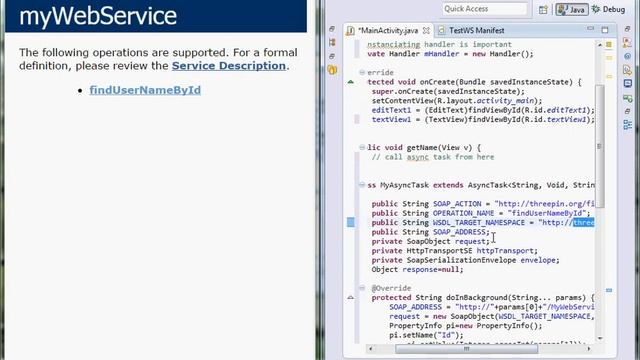The width and height of the screenshot is (640, 360).
Task: Switch to the Debug perspective
Action: [609, 9]
